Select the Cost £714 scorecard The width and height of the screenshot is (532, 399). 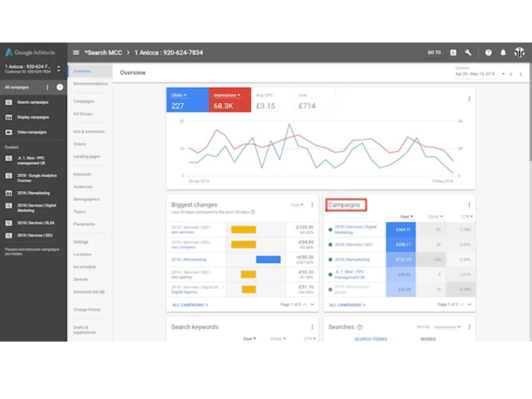click(314, 100)
